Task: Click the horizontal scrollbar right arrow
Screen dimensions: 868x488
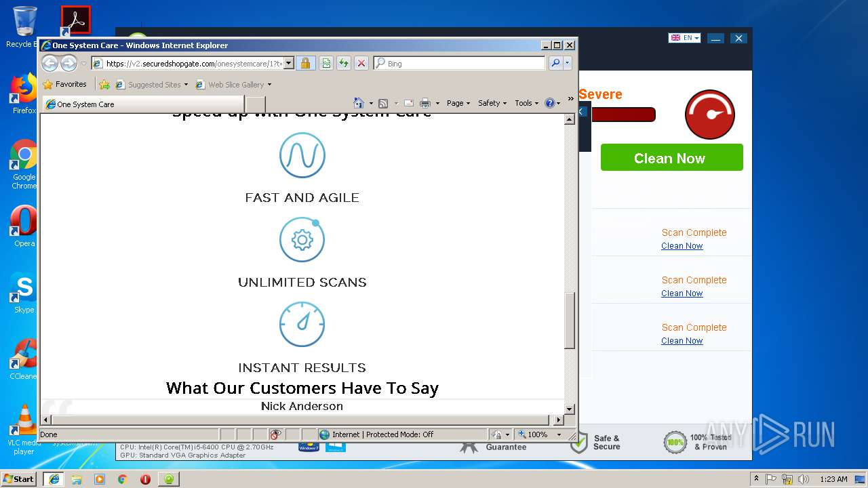Action: pos(559,420)
